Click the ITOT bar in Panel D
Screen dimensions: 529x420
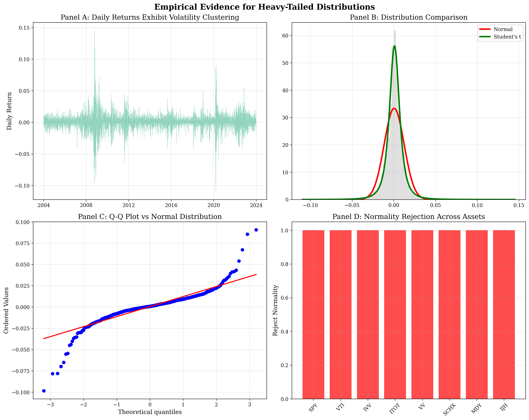395,314
